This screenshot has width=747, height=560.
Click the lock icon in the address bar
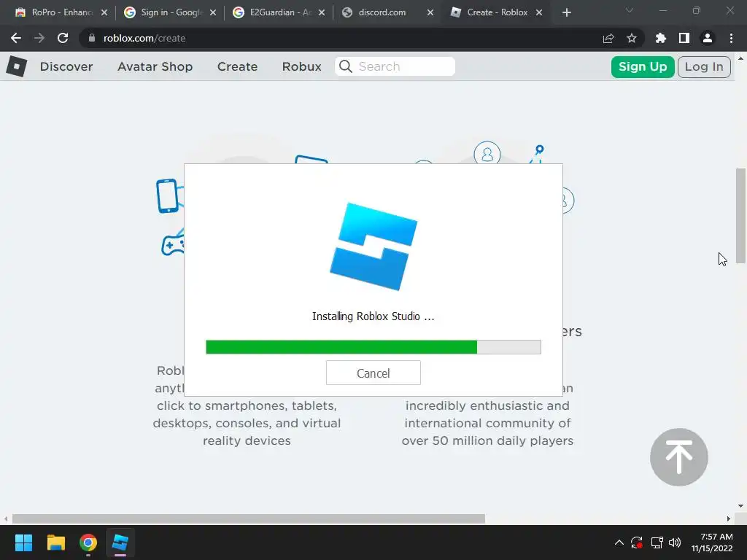coord(92,38)
